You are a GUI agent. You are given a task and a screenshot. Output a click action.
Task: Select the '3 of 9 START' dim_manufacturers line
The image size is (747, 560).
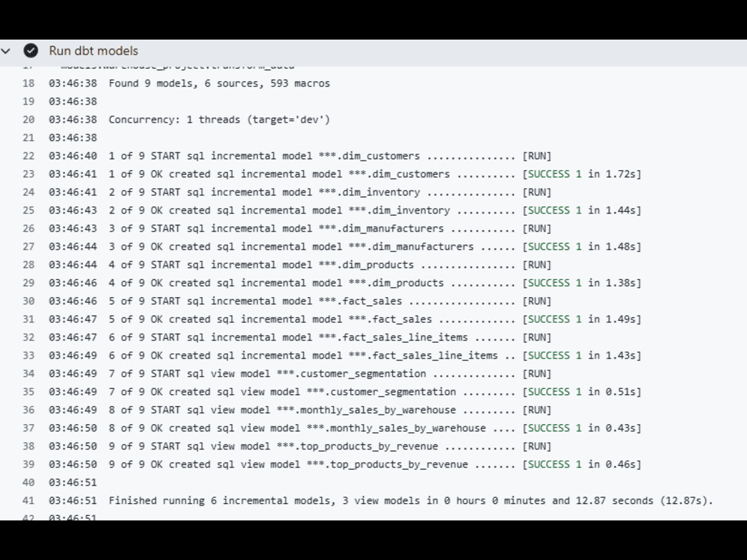pyautogui.click(x=329, y=228)
